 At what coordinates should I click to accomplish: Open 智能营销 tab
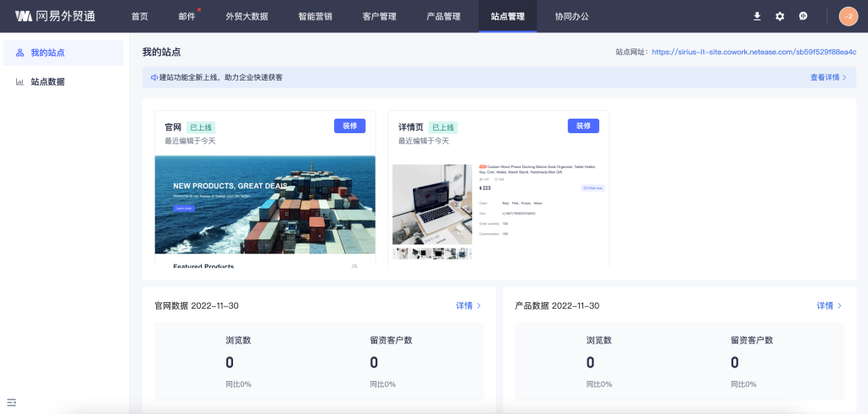[315, 16]
